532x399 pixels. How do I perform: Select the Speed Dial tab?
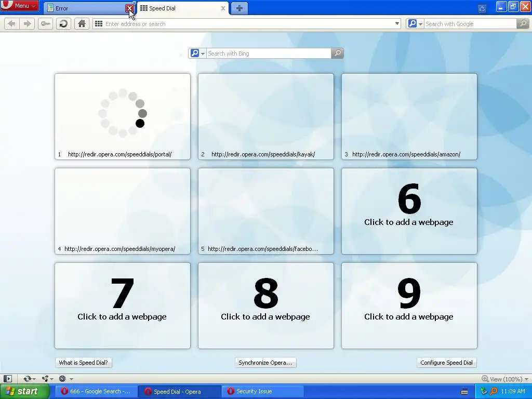[x=181, y=8]
